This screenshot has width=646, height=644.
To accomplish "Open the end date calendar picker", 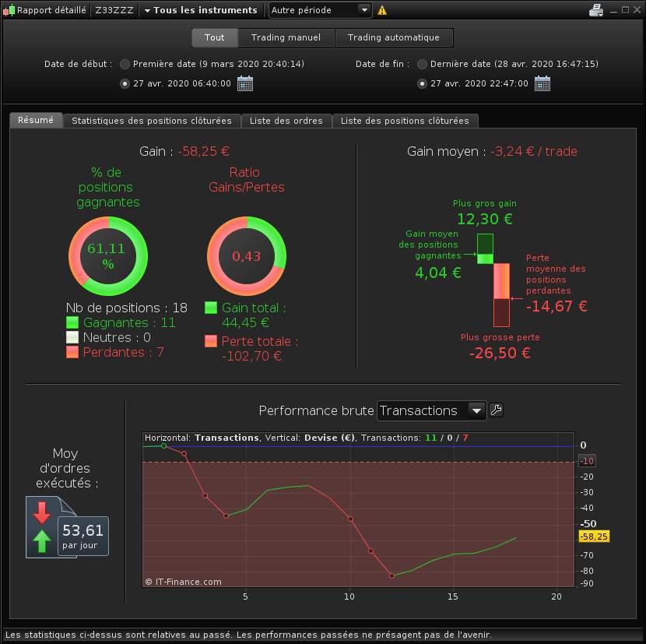I will (542, 83).
